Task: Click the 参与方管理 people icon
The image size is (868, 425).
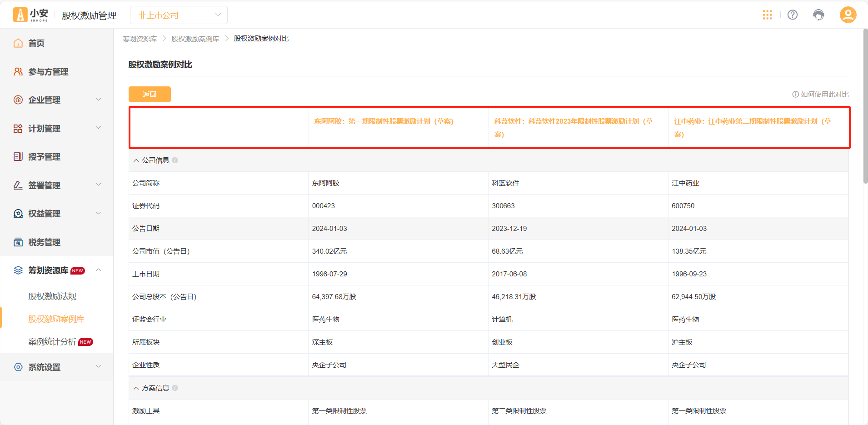Action: coord(18,72)
